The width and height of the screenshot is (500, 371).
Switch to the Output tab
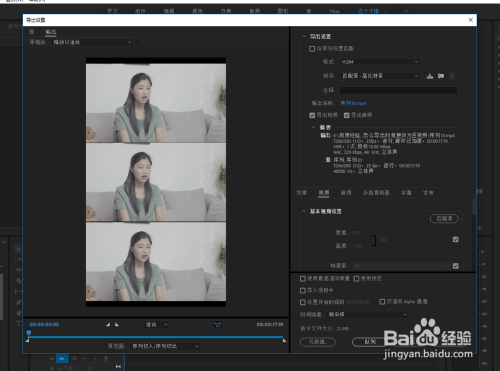tap(51, 32)
